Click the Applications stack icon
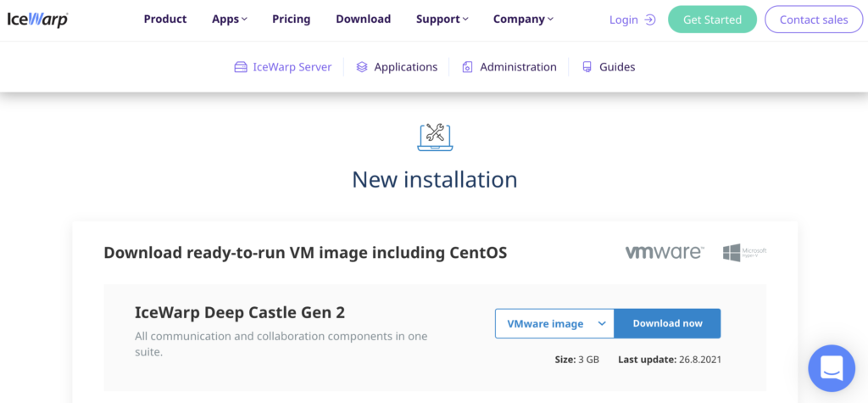This screenshot has height=403, width=868. [362, 67]
